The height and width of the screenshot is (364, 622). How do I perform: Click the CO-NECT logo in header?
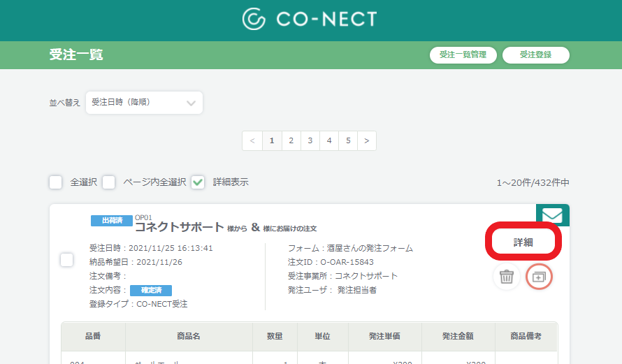click(310, 19)
